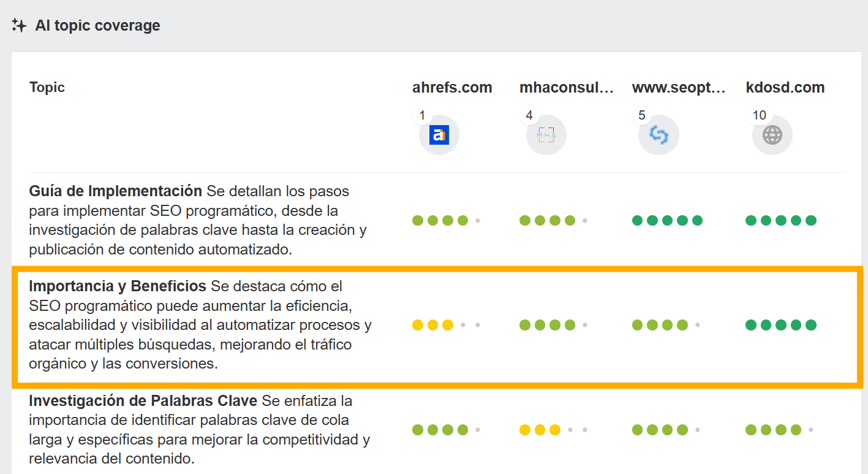Screen dimensions: 868x474
Task: Select the www.seopt favicon icon
Action: pos(659,134)
